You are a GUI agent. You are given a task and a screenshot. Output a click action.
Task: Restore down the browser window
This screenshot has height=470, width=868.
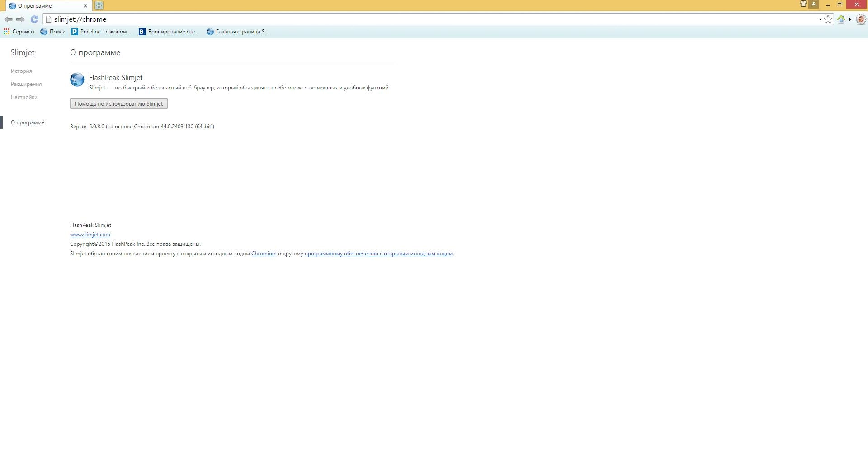840,5
